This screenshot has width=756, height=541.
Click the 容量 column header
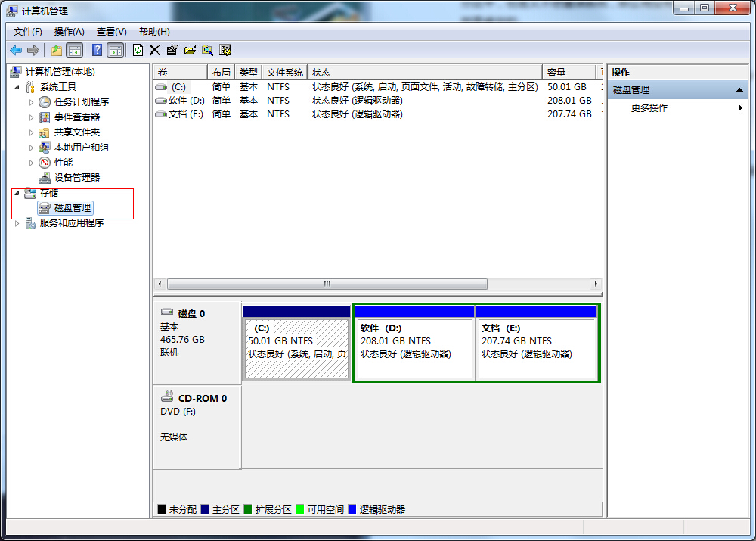point(570,72)
